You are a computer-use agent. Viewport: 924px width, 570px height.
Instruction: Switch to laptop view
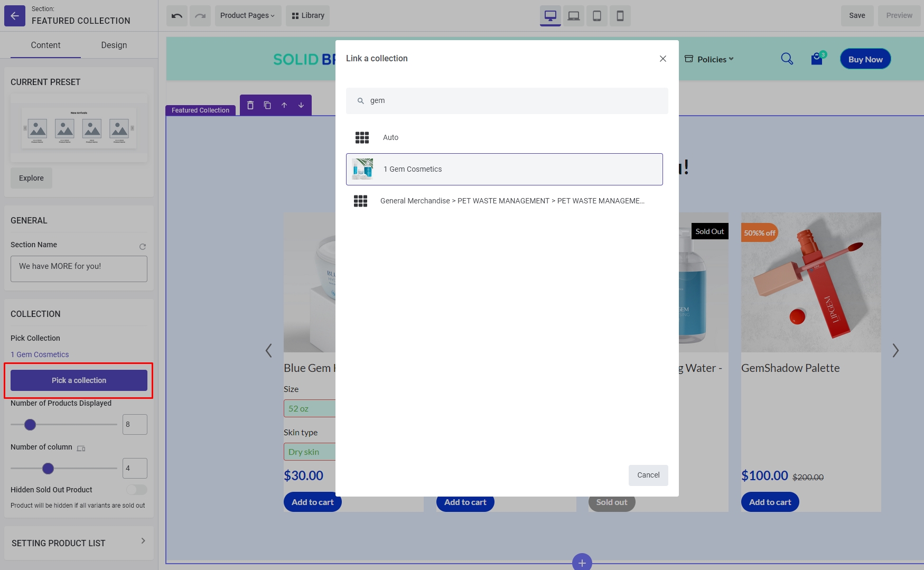pyautogui.click(x=574, y=16)
